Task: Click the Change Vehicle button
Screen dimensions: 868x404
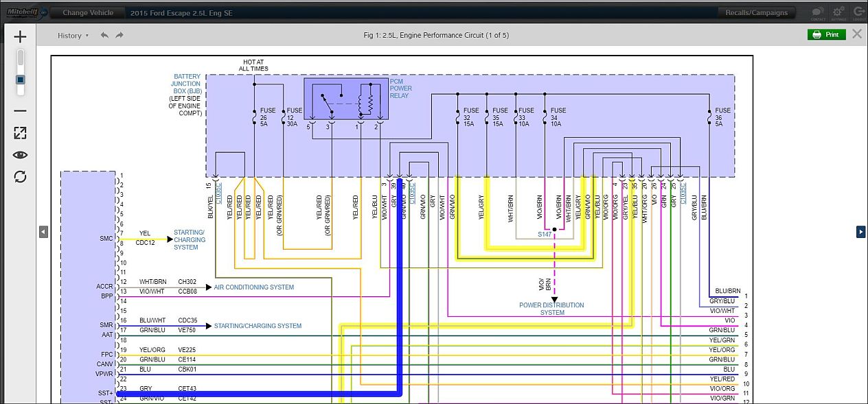Action: tap(87, 12)
